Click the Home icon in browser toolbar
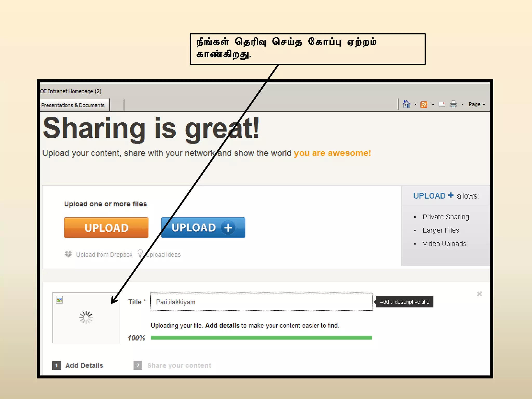532x399 pixels. [x=406, y=104]
